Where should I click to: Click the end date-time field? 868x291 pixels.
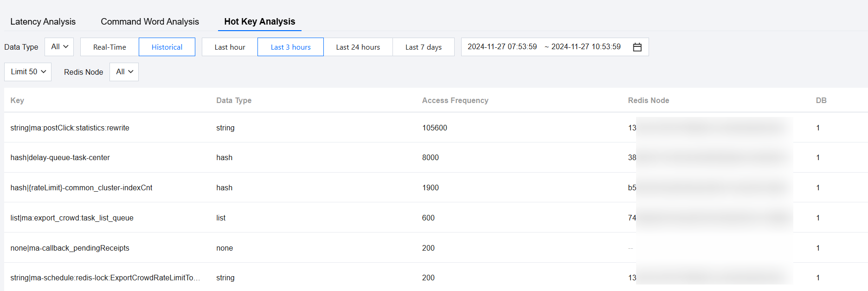point(585,47)
